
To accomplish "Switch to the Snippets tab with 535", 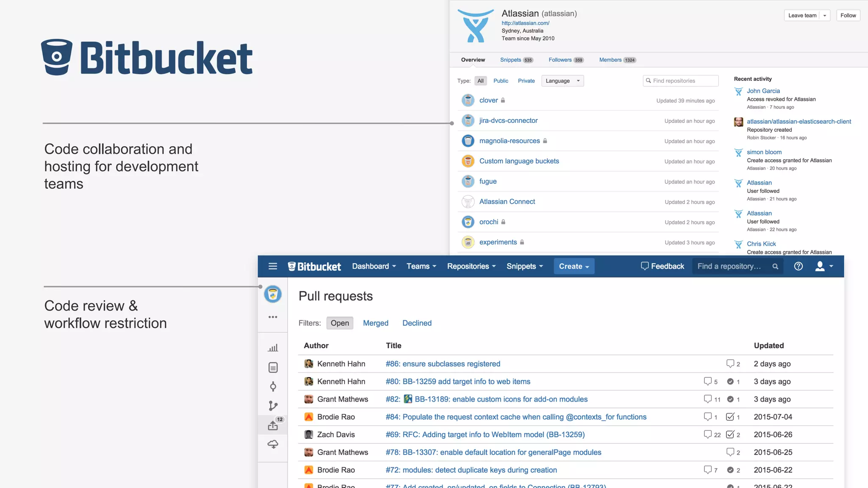I will (x=517, y=60).
